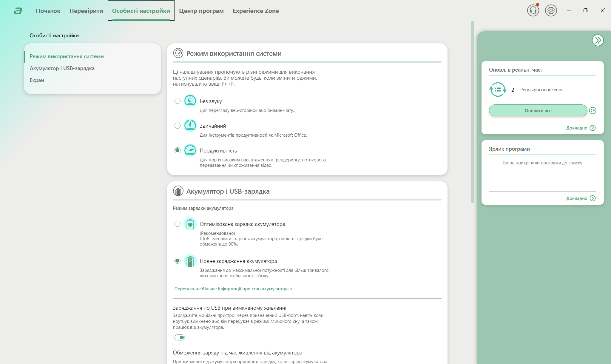The image size is (611, 364).
Task: Switch to the Центр програм tab
Action: pyautogui.click(x=201, y=11)
